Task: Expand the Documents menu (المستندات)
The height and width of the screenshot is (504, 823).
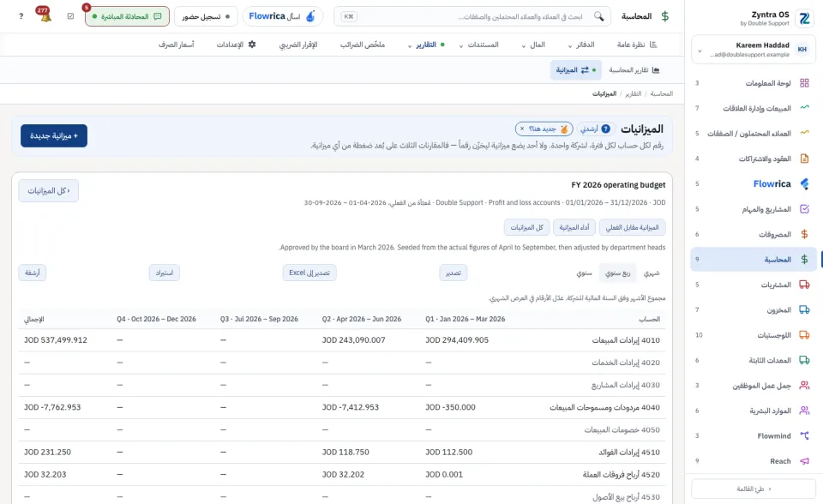Action: (x=478, y=45)
